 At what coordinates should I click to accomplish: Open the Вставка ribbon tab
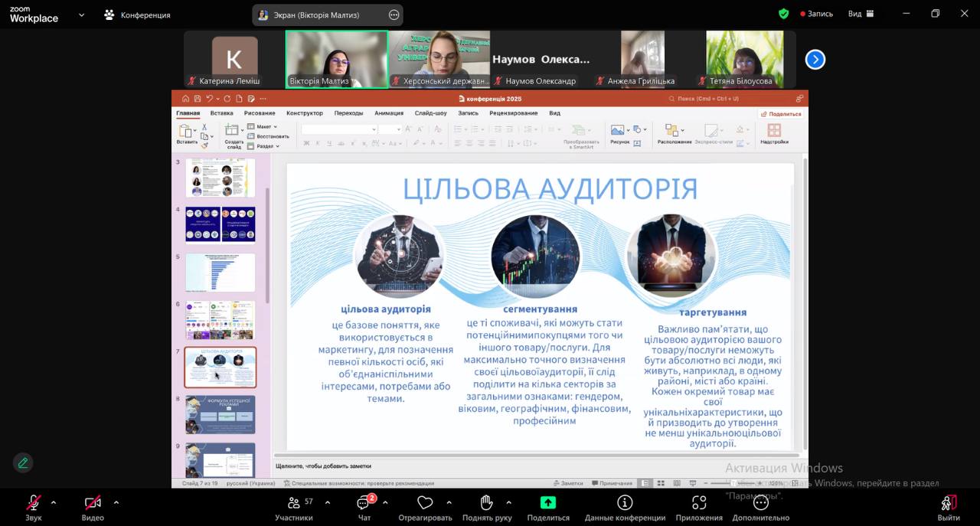pyautogui.click(x=222, y=113)
